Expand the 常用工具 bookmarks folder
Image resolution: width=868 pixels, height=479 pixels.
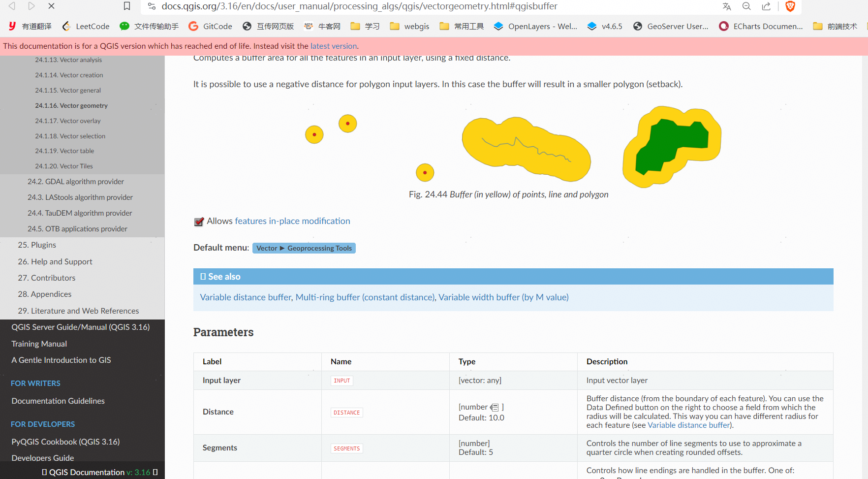462,26
